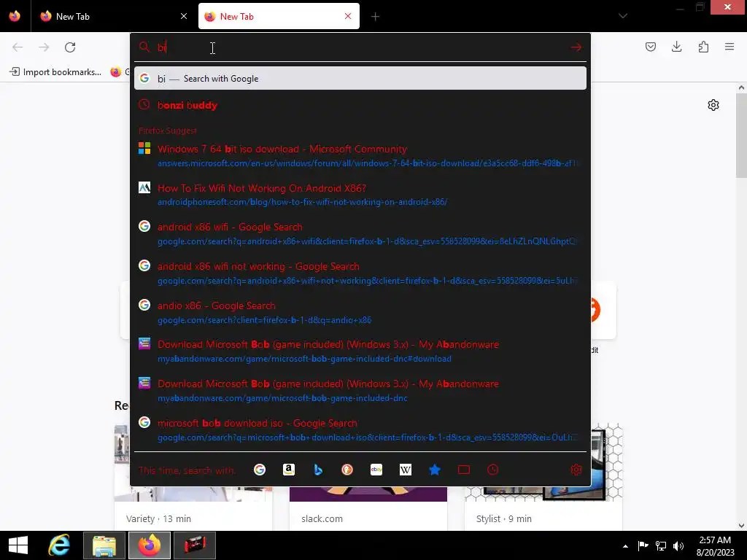Image resolution: width=747 pixels, height=560 pixels.
Task: Open 'android x86 wifi not working' result
Action: pos(360,273)
